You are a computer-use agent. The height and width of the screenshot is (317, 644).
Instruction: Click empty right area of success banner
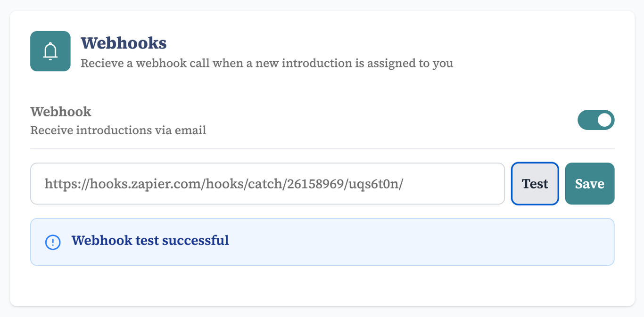[424, 242]
